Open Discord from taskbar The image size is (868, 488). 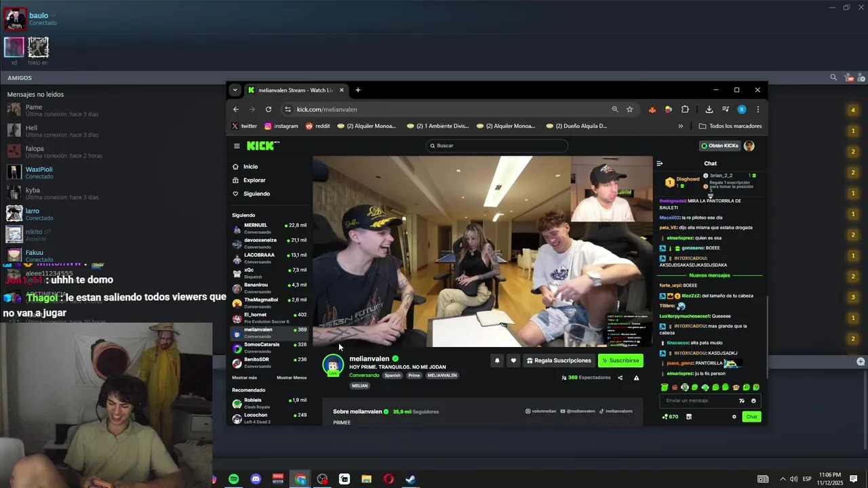256,479
